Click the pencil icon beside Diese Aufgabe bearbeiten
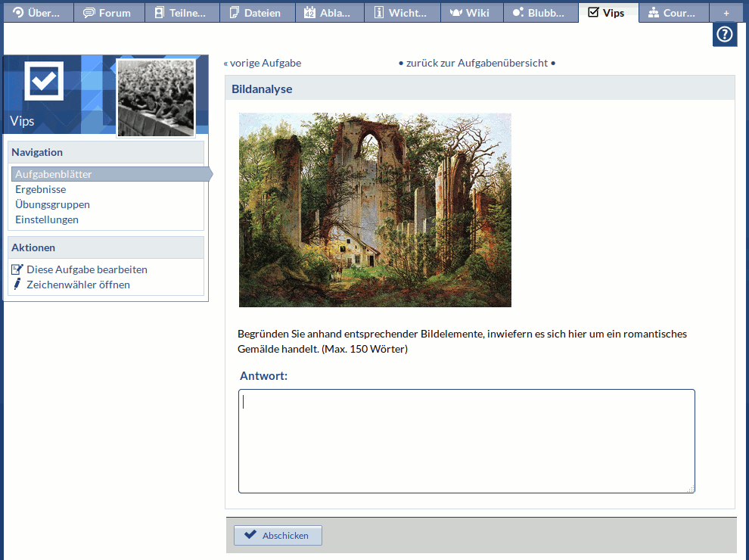The image size is (749, 560). point(17,269)
